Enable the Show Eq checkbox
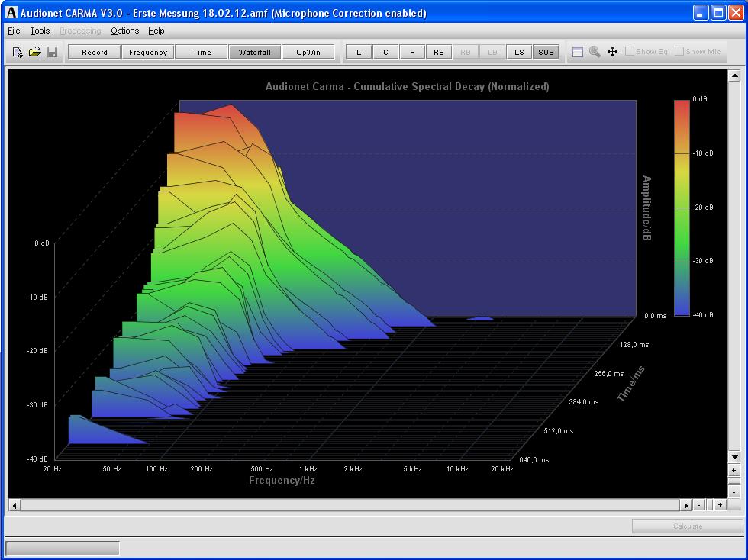This screenshot has width=748, height=560. click(x=630, y=52)
